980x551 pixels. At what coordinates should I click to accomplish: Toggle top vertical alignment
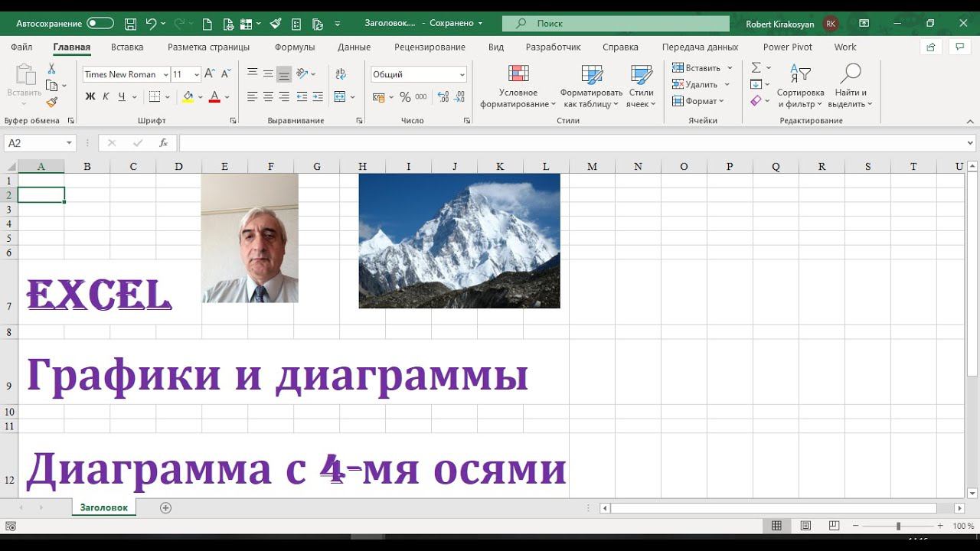[252, 74]
